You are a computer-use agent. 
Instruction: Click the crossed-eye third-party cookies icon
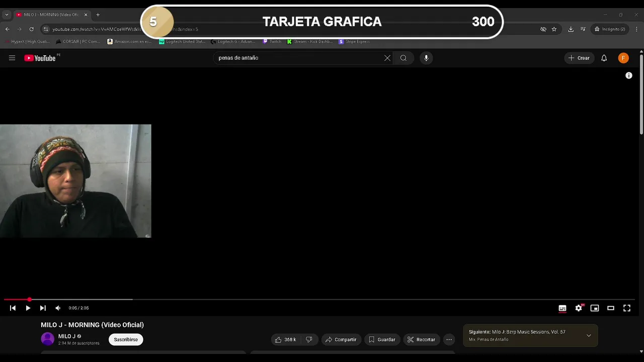(x=543, y=29)
